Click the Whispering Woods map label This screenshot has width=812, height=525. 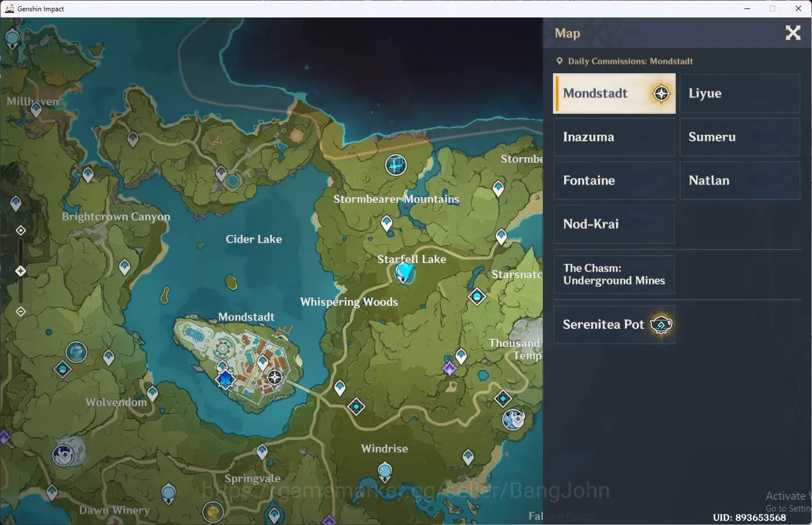[x=349, y=302]
